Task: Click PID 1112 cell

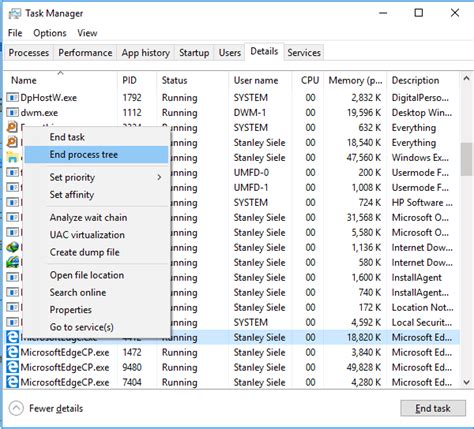Action: 132,113
